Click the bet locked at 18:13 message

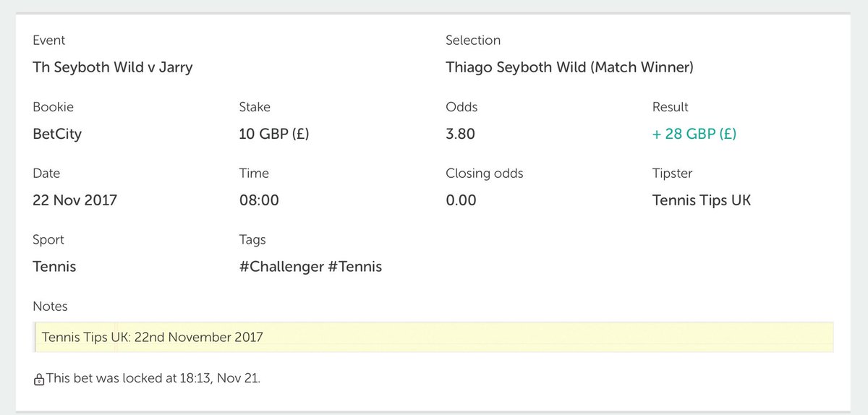[153, 379]
